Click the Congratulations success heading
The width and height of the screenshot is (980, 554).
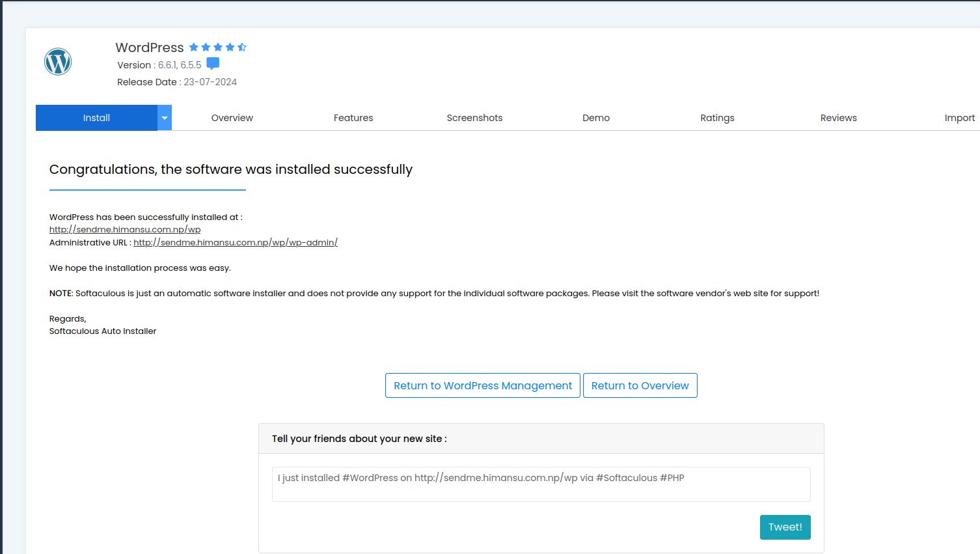pyautogui.click(x=231, y=169)
